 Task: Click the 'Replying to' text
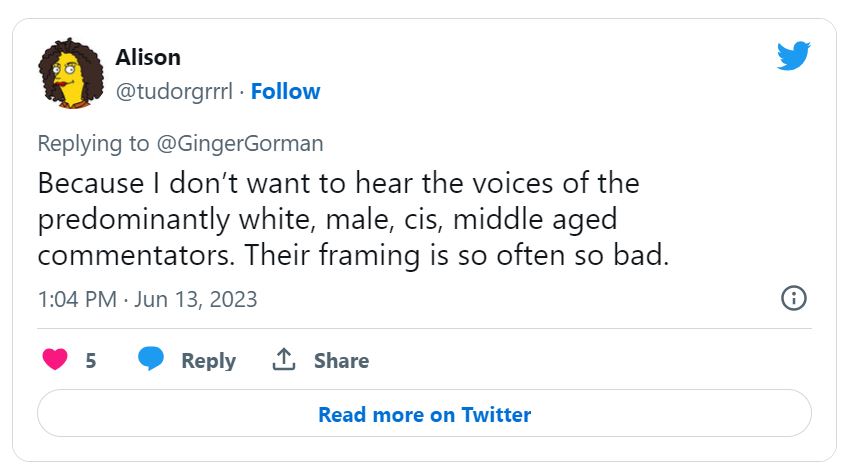93,143
